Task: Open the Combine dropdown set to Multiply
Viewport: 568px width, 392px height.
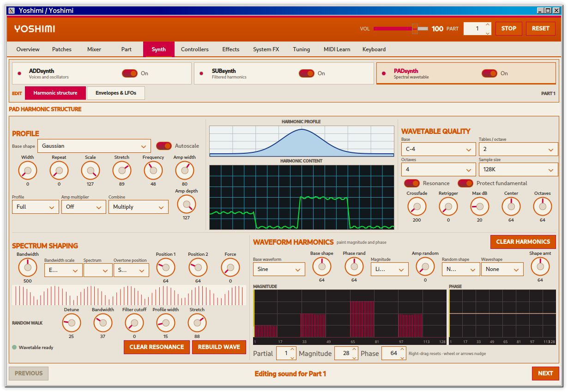Action: coord(139,207)
